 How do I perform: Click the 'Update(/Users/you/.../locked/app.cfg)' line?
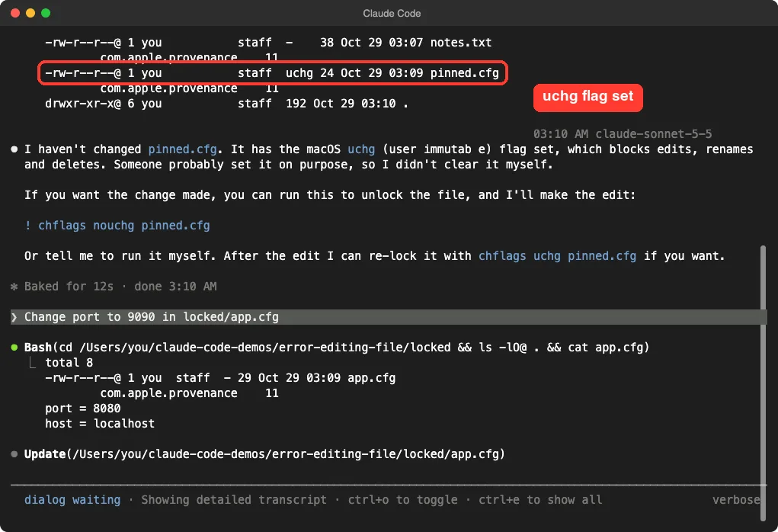coord(264,454)
